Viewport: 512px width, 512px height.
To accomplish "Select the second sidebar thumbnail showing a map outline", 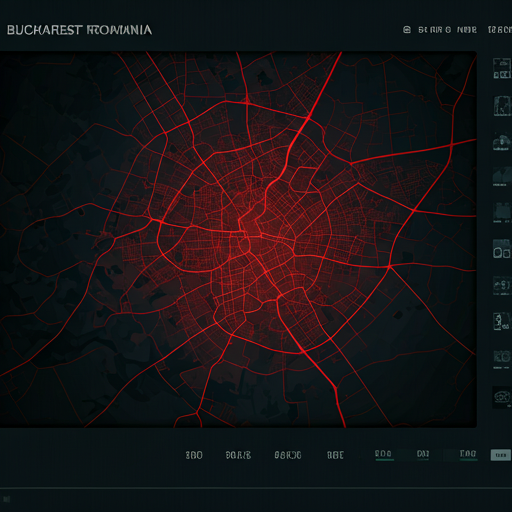I will [x=502, y=106].
